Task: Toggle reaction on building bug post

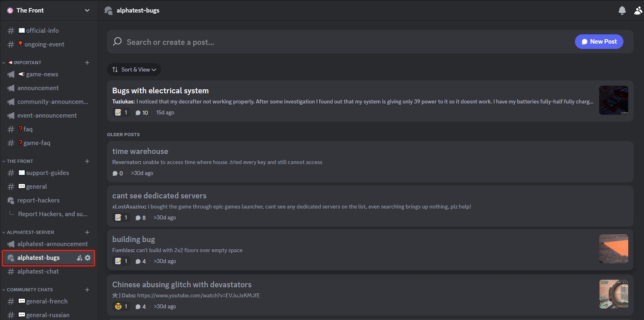Action: point(121,261)
